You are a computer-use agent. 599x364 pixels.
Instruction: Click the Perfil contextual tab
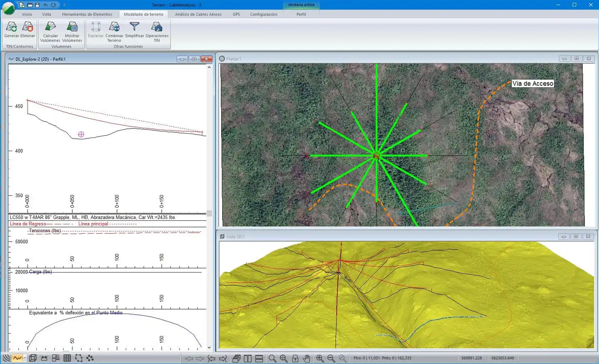(x=301, y=14)
